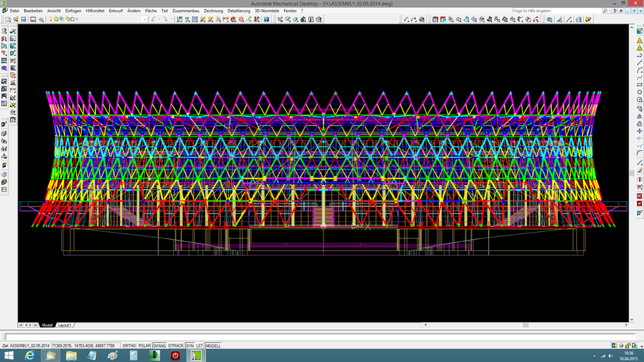The height and width of the screenshot is (362, 644).
Task: Click the horizontal scrollbar right arrow
Action: point(626,325)
